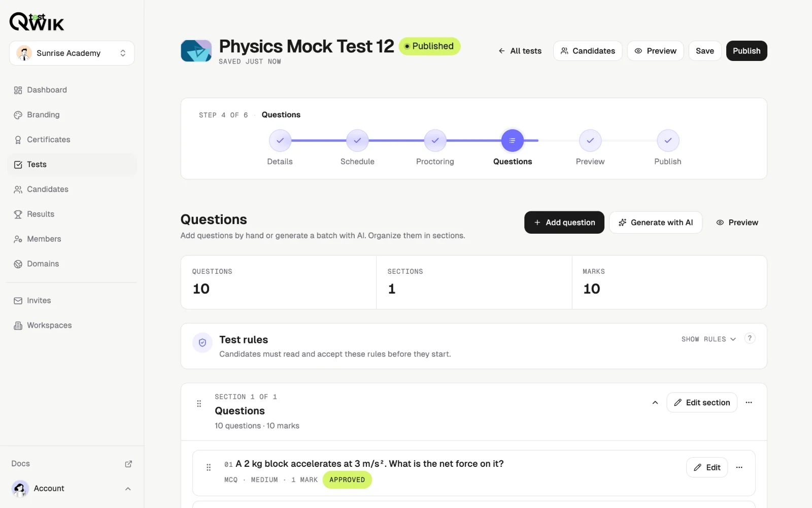Click the Sunrise Academy avatar icon
Viewport: 812px width, 508px height.
pyautogui.click(x=24, y=53)
